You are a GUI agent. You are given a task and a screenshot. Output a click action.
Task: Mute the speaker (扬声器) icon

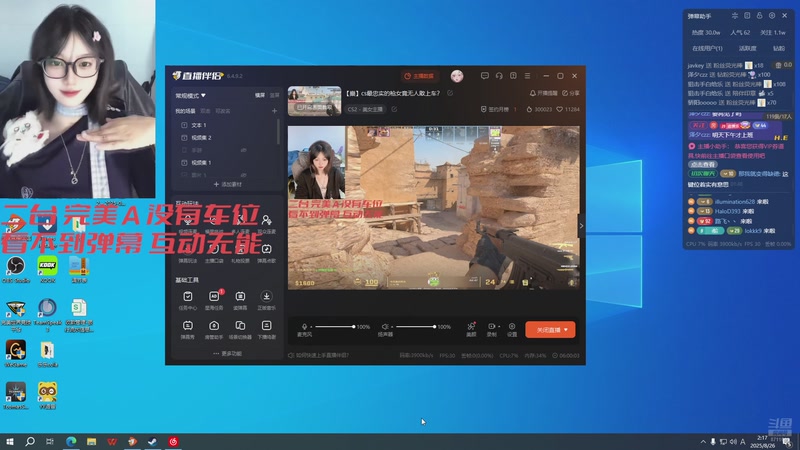(385, 327)
